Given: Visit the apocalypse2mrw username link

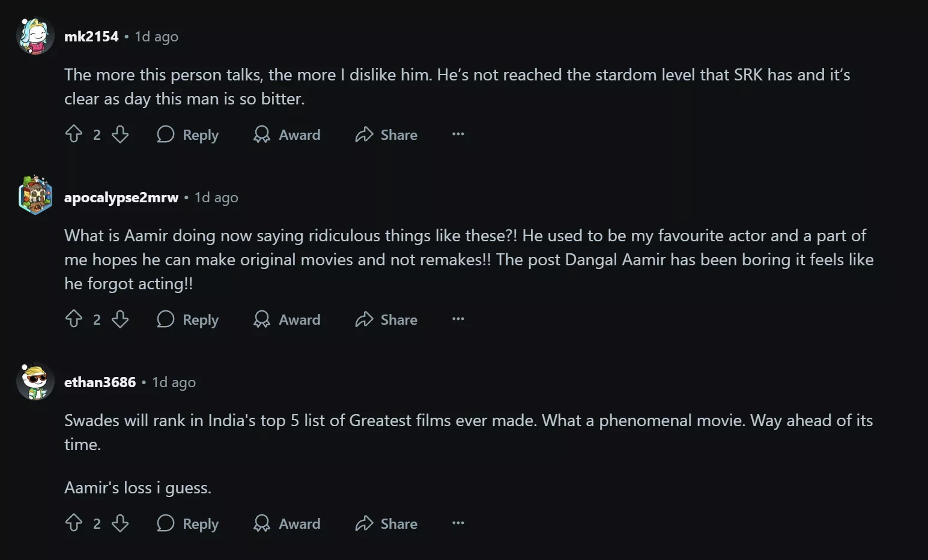Looking at the screenshot, I should (x=121, y=197).
